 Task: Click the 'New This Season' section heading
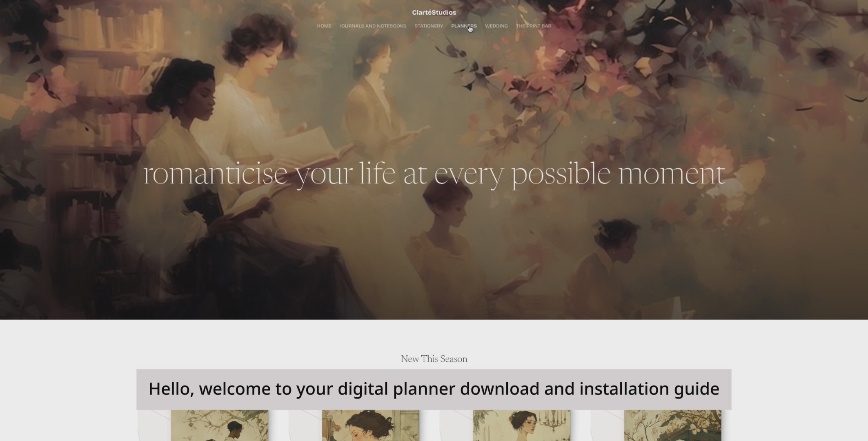click(434, 359)
